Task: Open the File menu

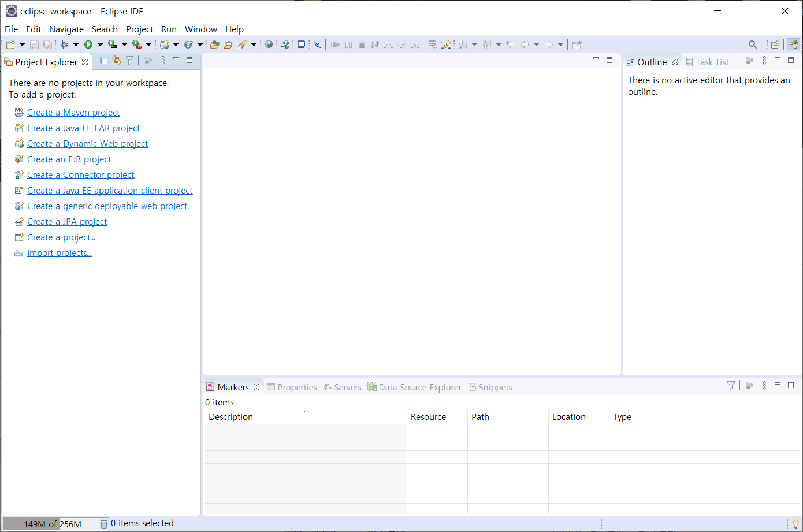Action: (11, 29)
